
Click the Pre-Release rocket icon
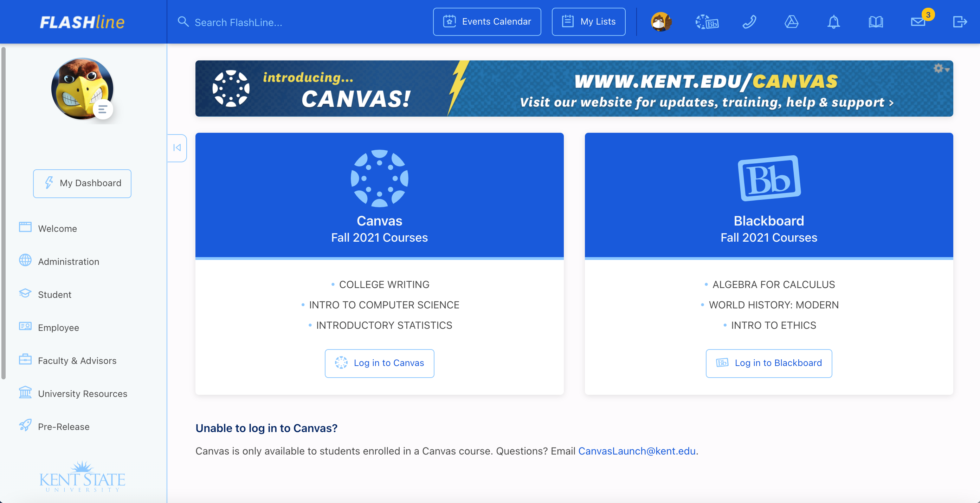(25, 425)
